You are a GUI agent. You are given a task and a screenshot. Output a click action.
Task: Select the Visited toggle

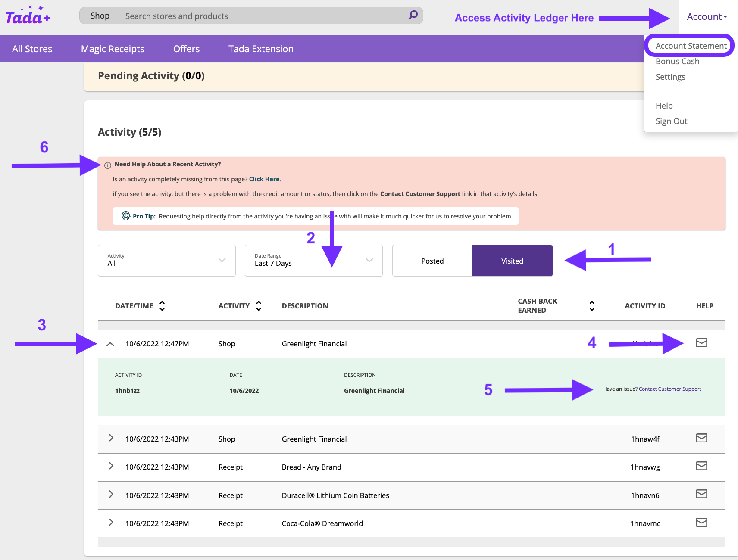[513, 261]
